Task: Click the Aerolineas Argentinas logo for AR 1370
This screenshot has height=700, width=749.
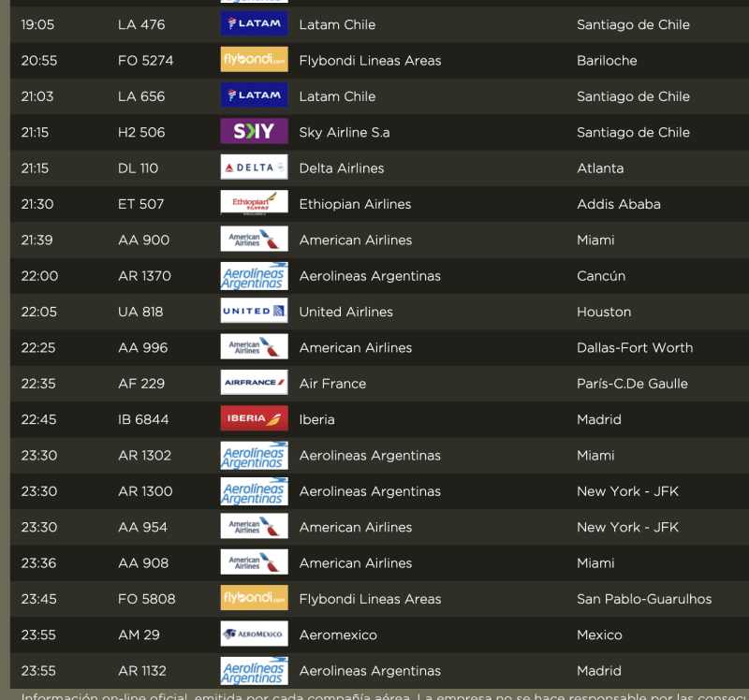Action: (254, 275)
